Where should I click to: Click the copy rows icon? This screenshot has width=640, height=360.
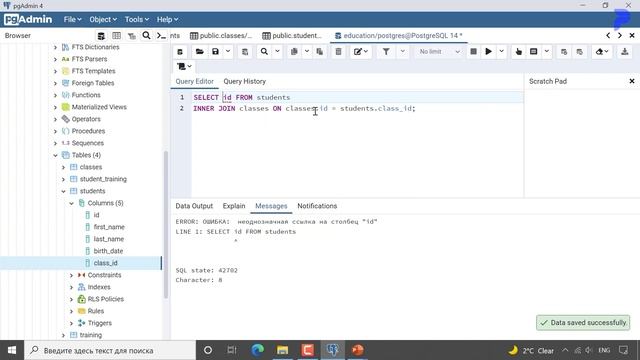[294, 52]
